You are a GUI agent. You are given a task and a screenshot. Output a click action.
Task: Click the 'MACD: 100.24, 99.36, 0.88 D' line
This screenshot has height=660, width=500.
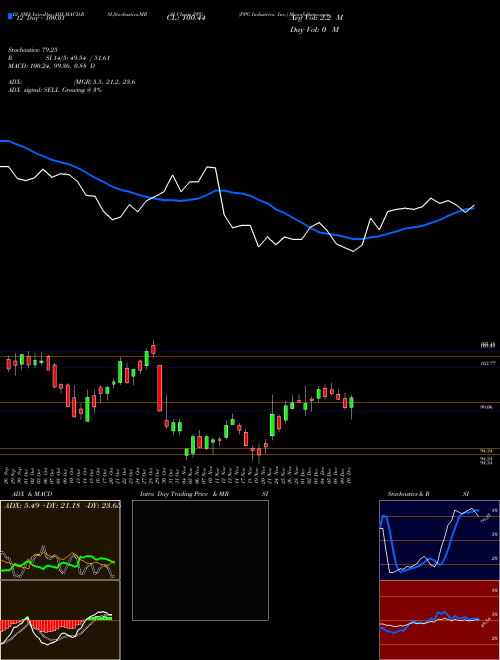click(51, 66)
